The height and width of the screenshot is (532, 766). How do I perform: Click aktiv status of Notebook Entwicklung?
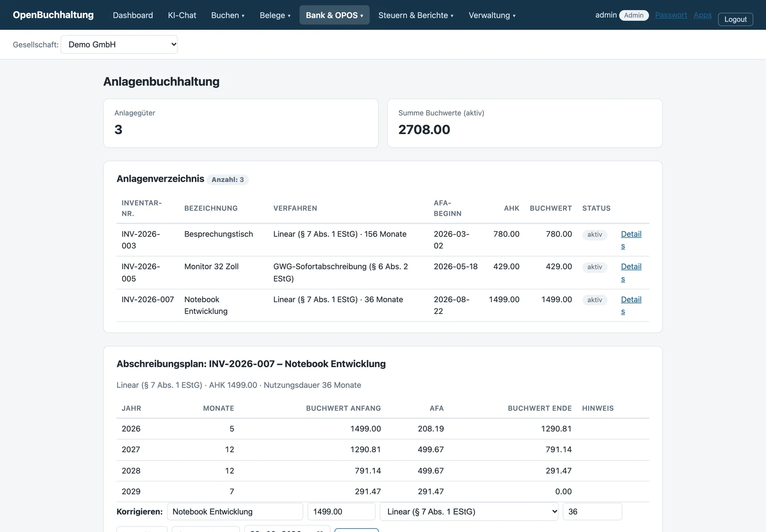pyautogui.click(x=595, y=300)
